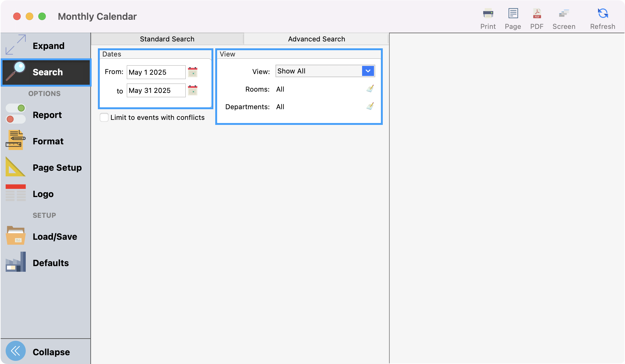Open calendar picker for From date
The image size is (625, 364).
coord(193,72)
